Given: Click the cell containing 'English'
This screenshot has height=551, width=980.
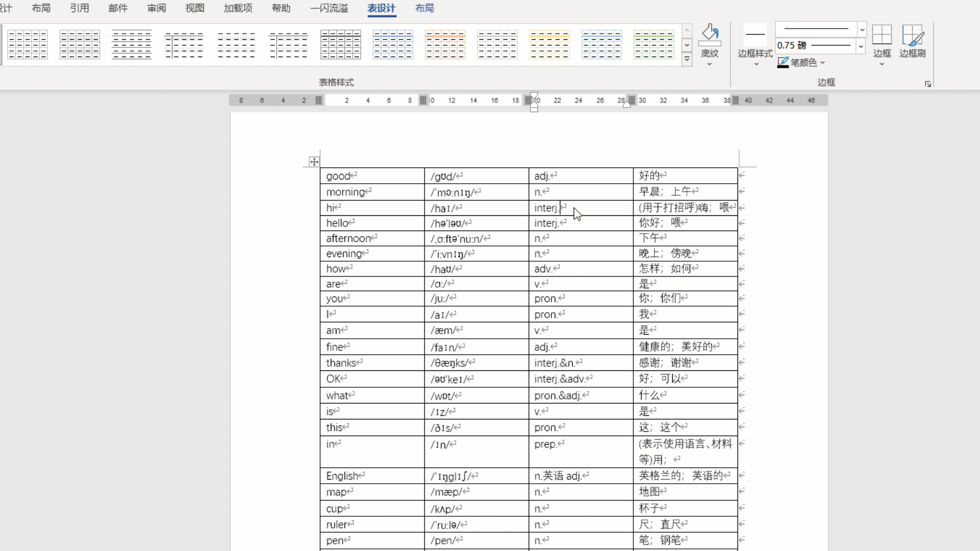Looking at the screenshot, I should 372,476.
